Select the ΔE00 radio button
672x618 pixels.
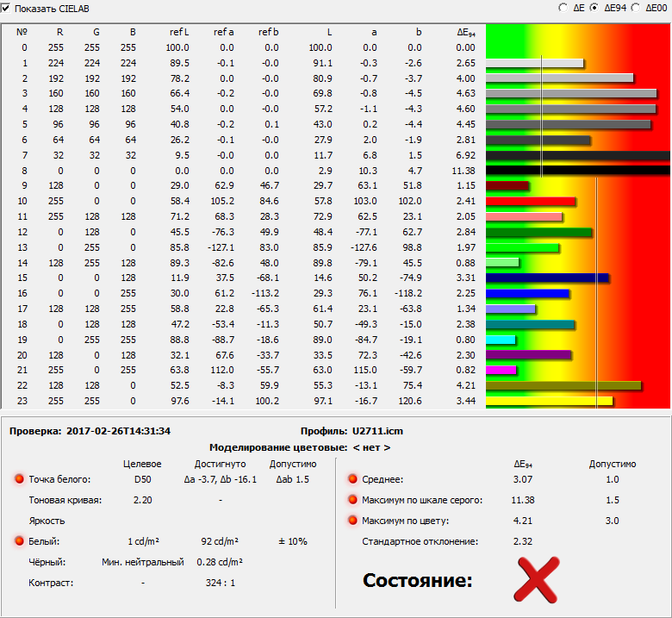click(x=636, y=8)
